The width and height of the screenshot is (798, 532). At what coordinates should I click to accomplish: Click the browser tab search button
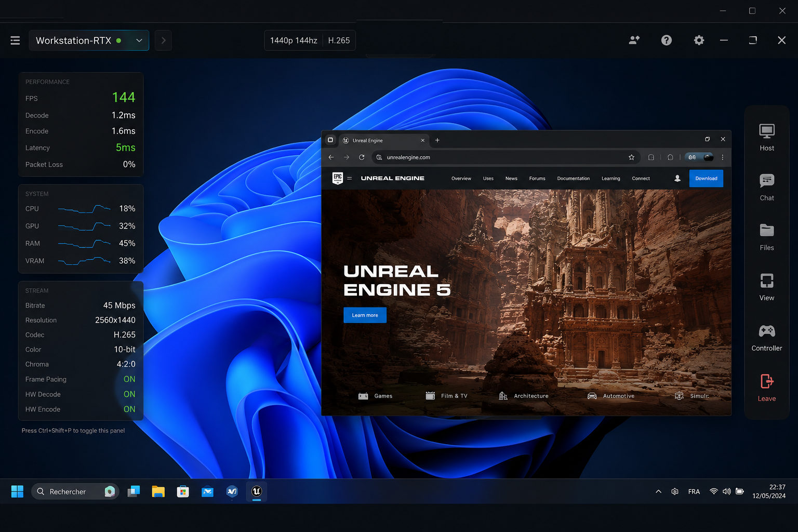pyautogui.click(x=330, y=140)
